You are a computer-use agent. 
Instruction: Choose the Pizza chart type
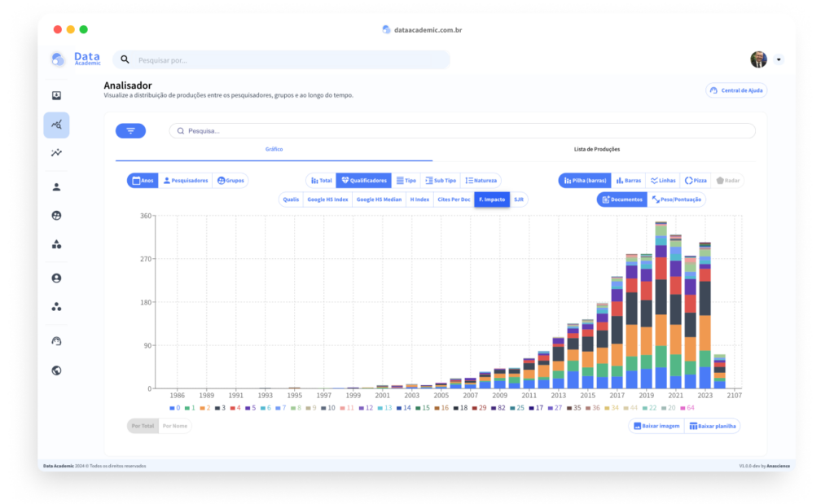(x=696, y=181)
